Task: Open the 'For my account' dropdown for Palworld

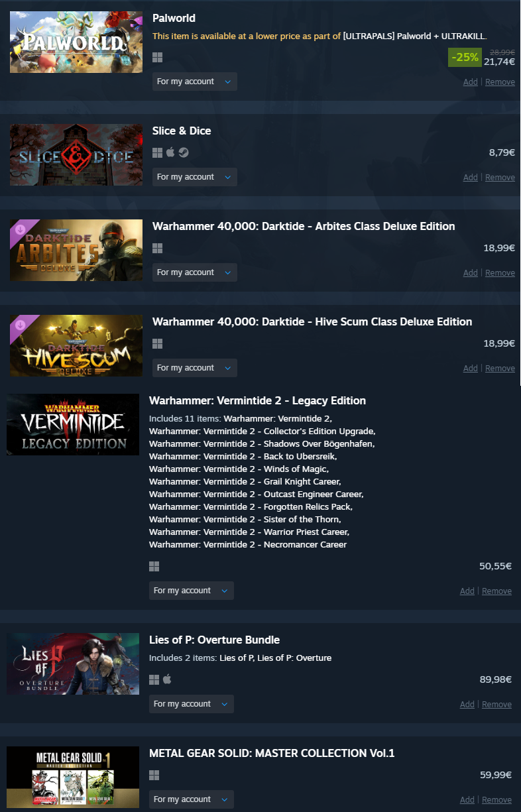Action: pyautogui.click(x=194, y=82)
